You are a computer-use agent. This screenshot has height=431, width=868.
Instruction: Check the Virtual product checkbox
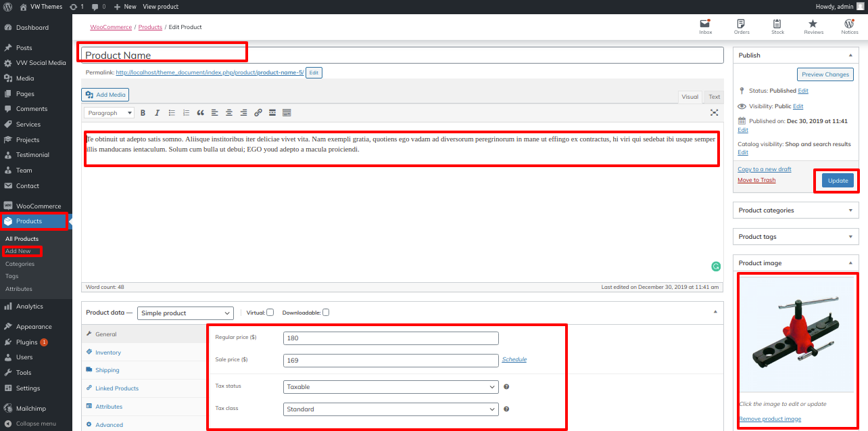tap(270, 313)
